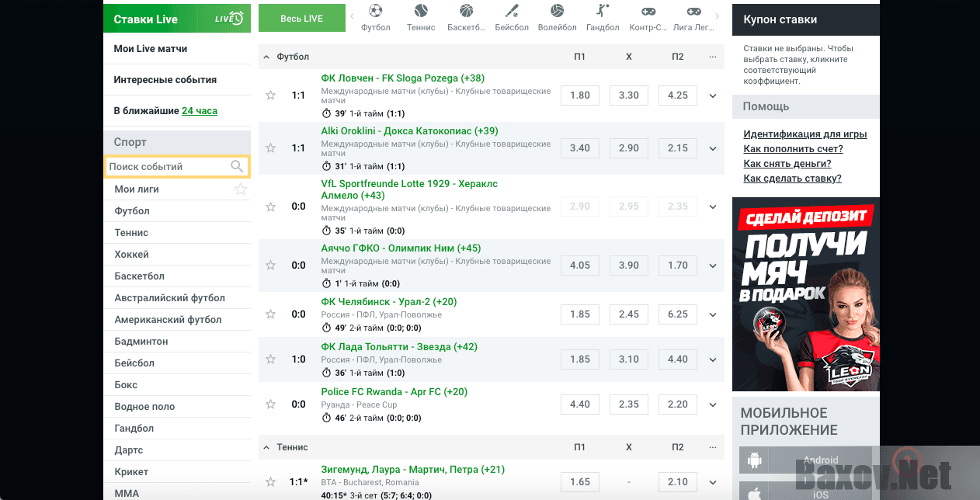Collapse the Футбол section

(267, 57)
